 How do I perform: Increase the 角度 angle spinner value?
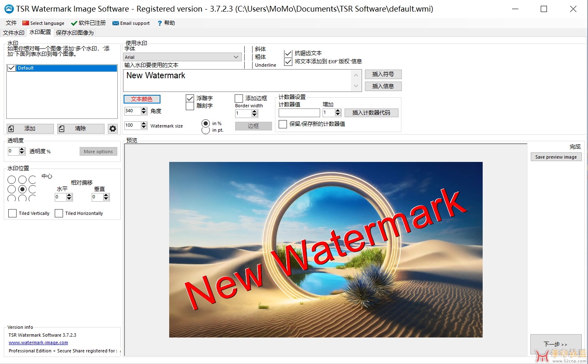[x=144, y=109]
